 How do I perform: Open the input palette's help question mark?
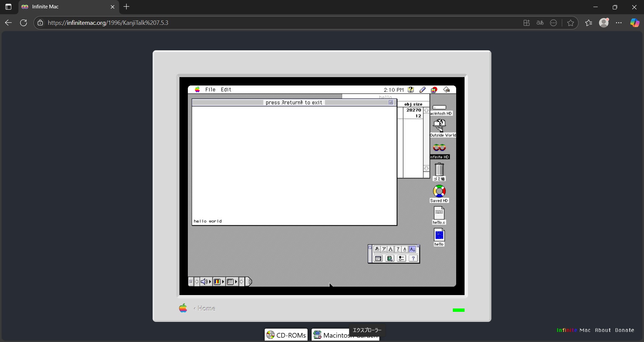413,259
